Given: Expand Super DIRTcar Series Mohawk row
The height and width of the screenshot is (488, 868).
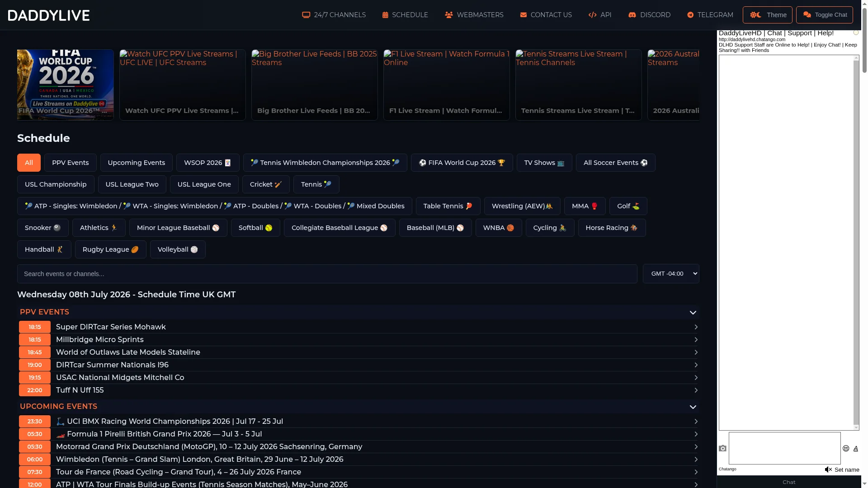Looking at the screenshot, I should [358, 327].
